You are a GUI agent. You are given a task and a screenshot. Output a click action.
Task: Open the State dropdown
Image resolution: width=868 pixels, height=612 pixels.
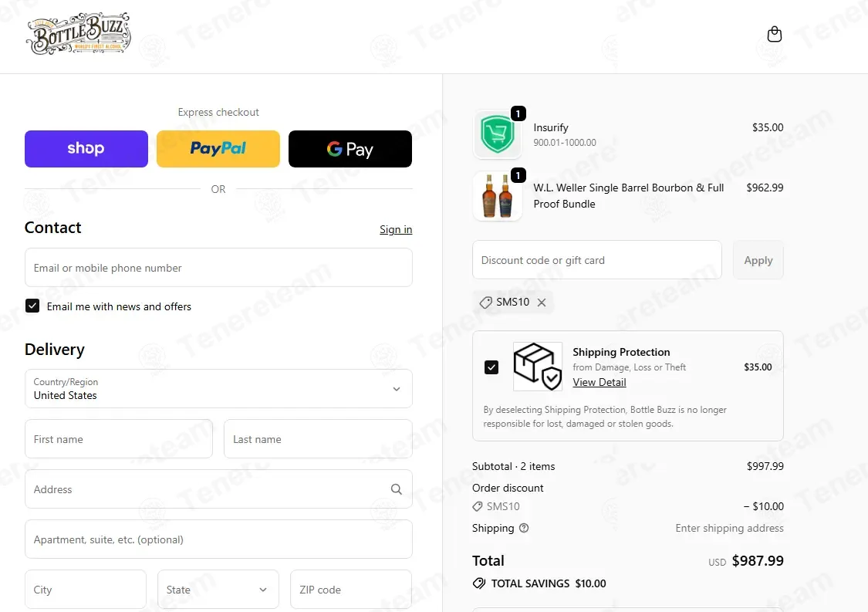coord(218,590)
